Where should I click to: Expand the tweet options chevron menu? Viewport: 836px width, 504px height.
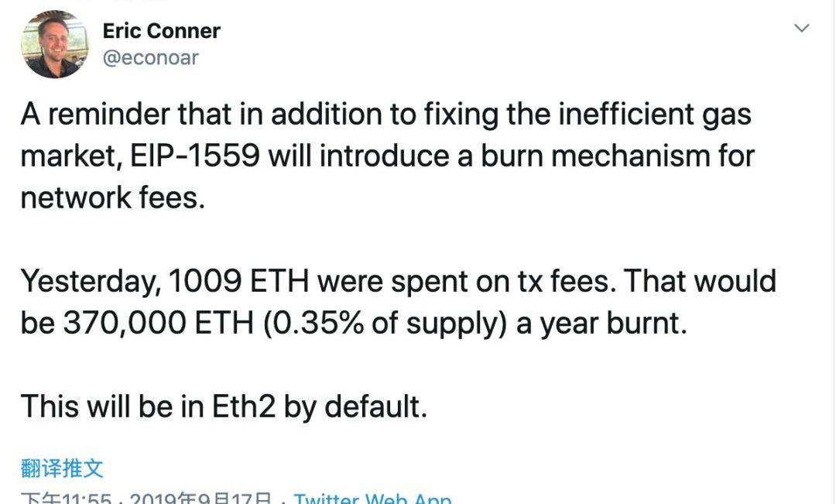click(x=802, y=29)
